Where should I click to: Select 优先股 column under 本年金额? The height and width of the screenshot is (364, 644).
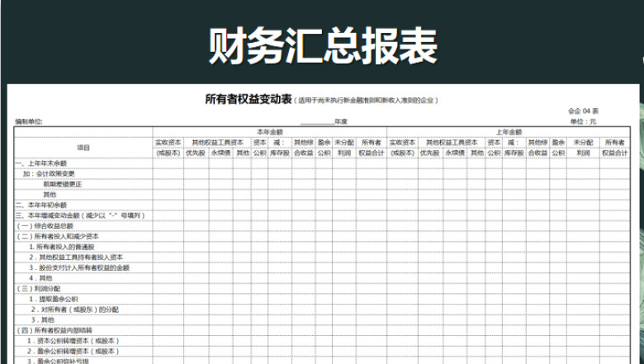click(195, 153)
